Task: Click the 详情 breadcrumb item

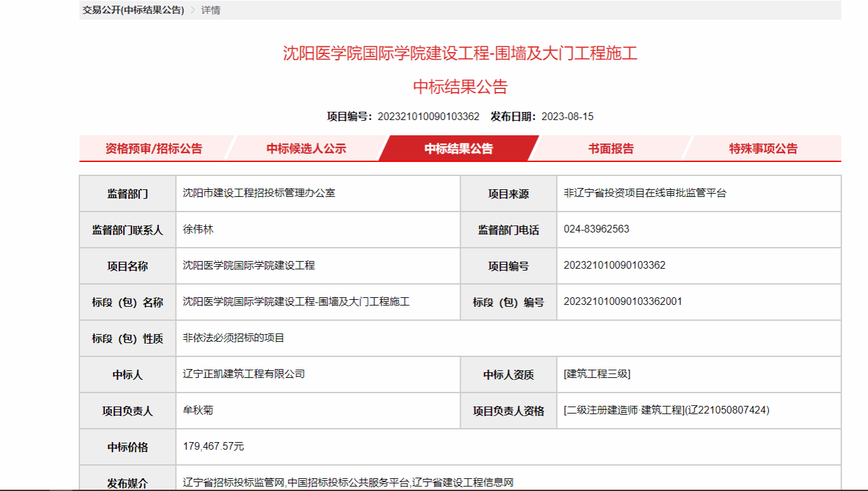Action: [x=211, y=10]
